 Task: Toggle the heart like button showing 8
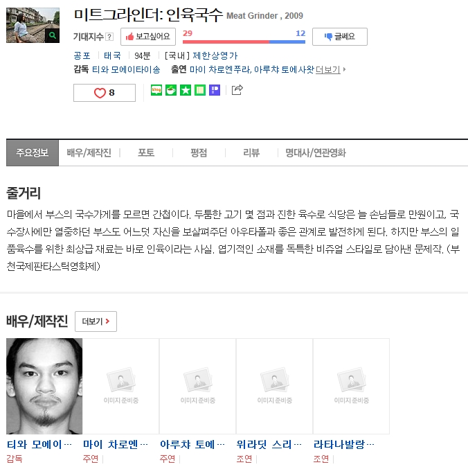pos(105,93)
